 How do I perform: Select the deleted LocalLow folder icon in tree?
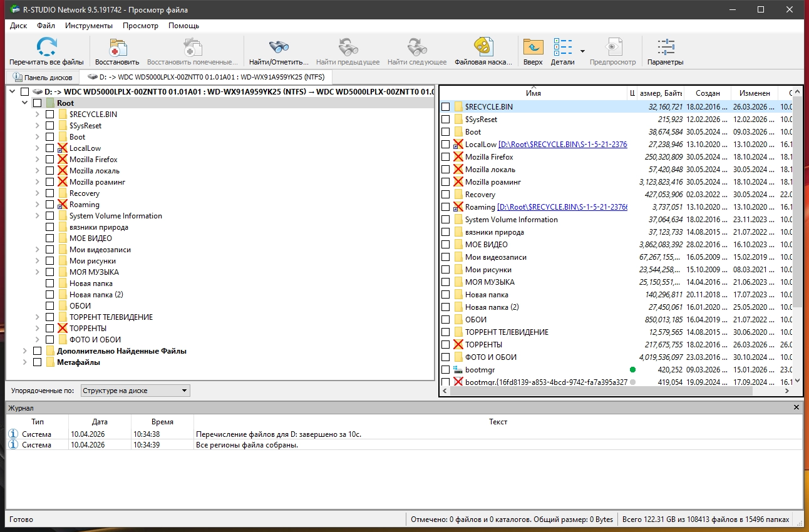(x=63, y=148)
